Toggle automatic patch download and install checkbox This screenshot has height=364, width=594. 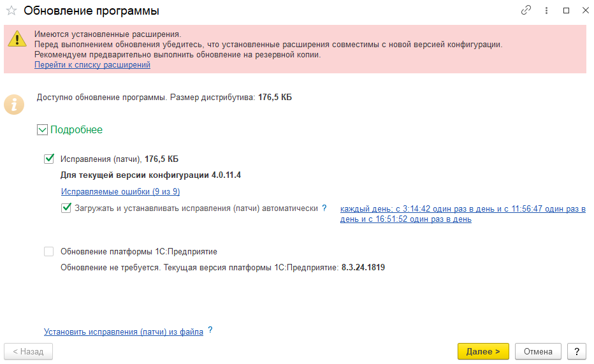tap(66, 208)
